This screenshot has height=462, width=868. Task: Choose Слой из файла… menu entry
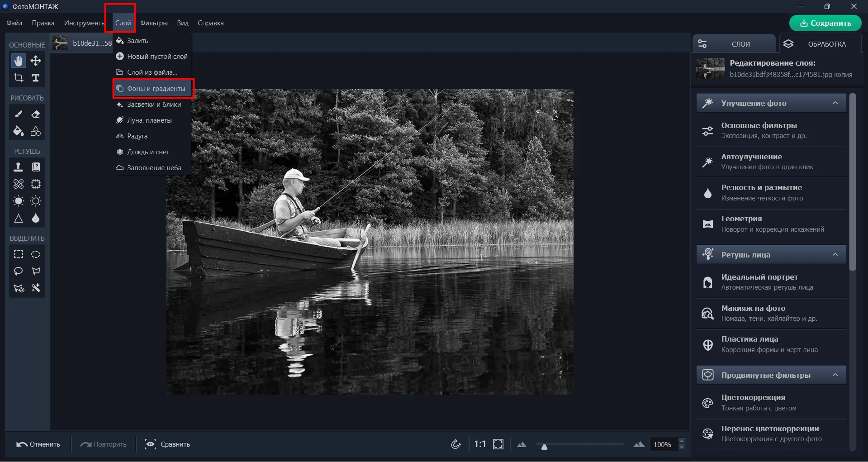pyautogui.click(x=152, y=72)
